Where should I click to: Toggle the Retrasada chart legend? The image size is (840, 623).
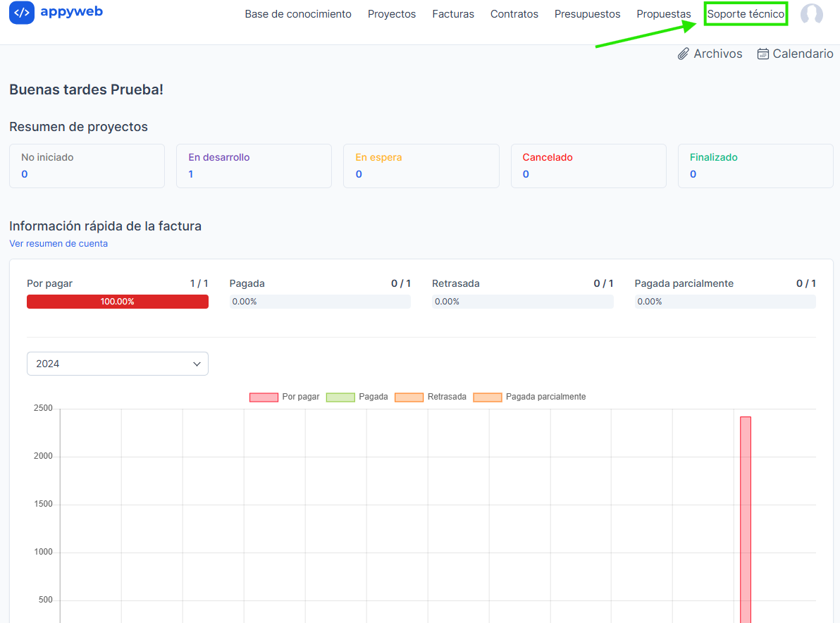pos(430,397)
